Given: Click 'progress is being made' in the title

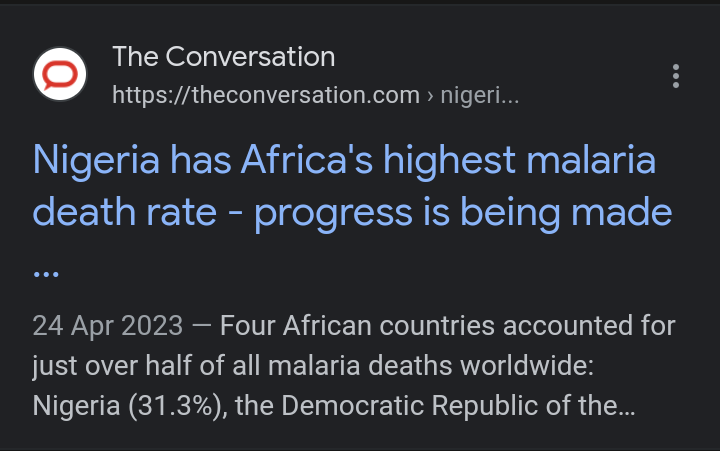Looking at the screenshot, I should [x=463, y=214].
